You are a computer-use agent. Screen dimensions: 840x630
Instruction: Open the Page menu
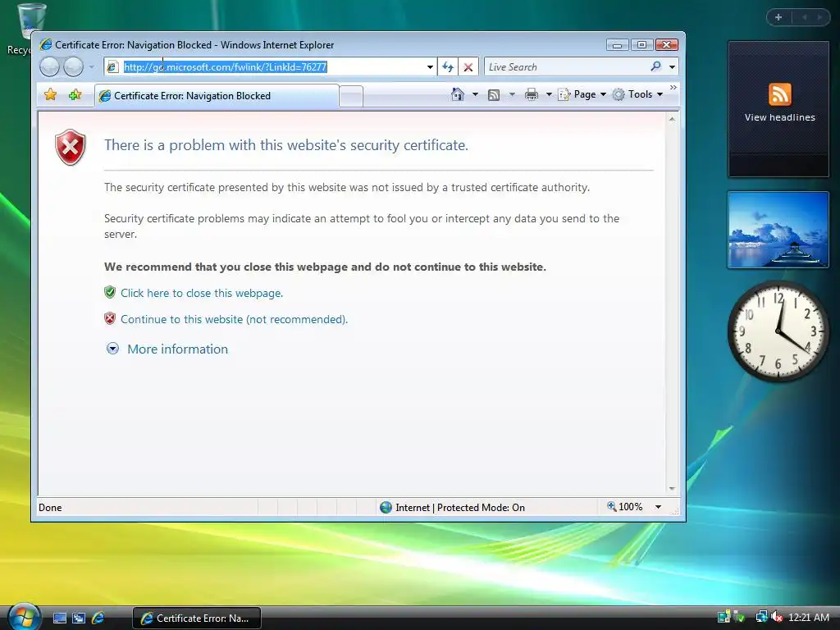(x=582, y=94)
